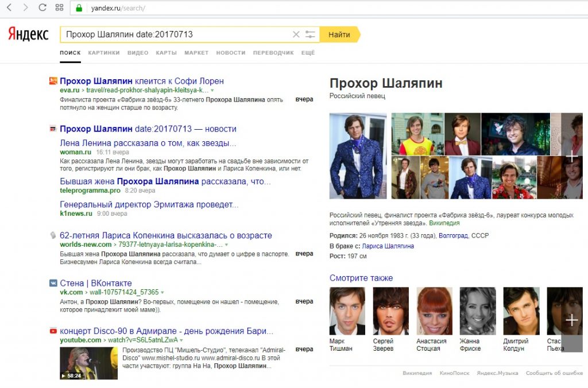Expand dropdown arrow next to worlds-new.com URL

[x=227, y=245]
